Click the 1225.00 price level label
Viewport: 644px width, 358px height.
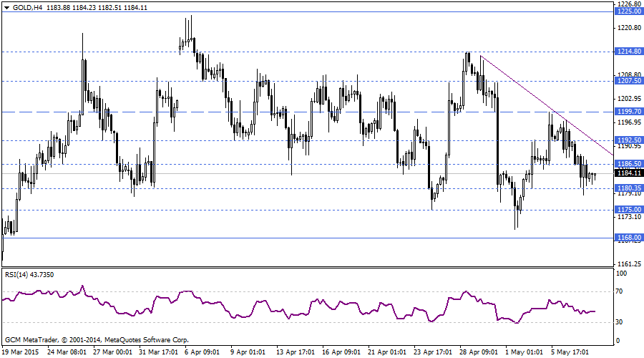point(629,11)
